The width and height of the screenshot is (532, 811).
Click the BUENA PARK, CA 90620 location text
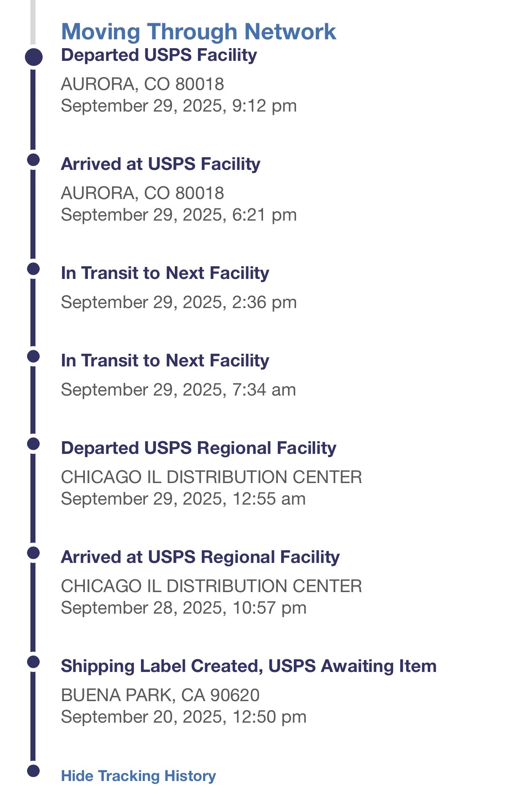point(160,695)
